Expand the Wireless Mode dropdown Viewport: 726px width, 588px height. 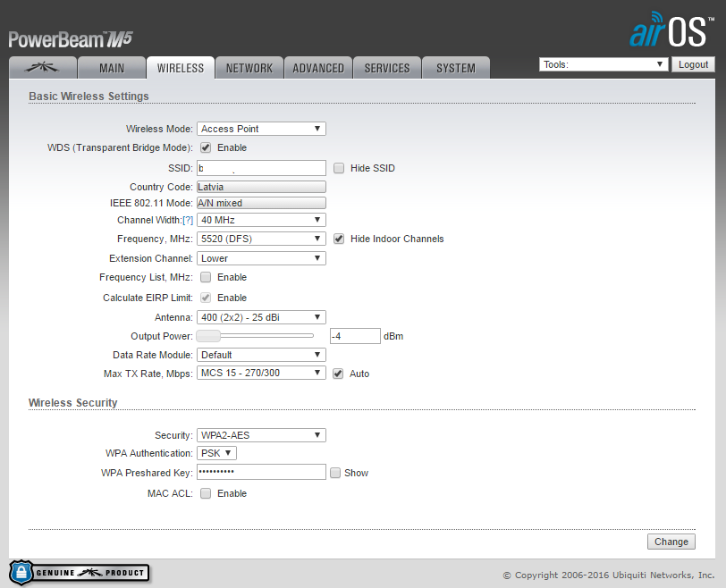pos(261,129)
